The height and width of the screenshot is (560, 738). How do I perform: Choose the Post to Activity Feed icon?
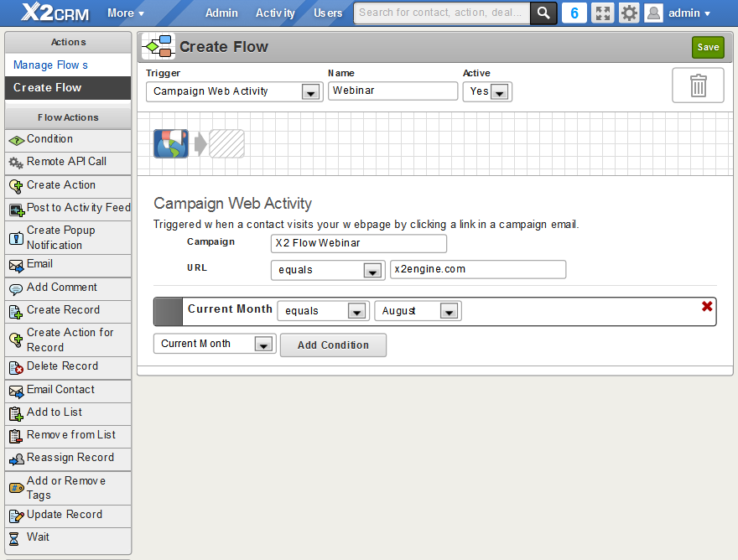click(17, 210)
